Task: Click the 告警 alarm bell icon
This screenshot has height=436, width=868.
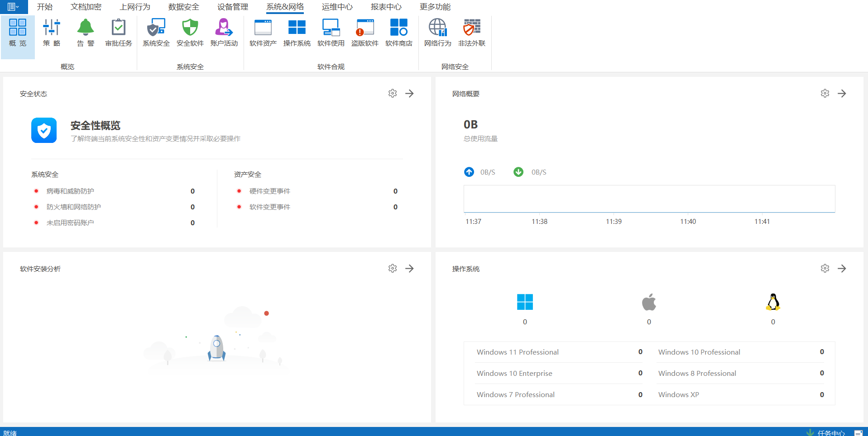Action: (86, 33)
